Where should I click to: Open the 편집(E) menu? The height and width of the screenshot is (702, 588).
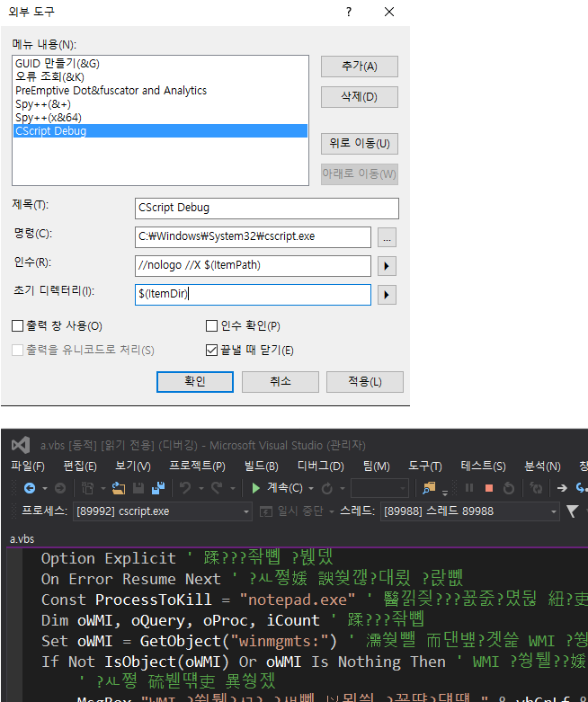click(x=80, y=467)
